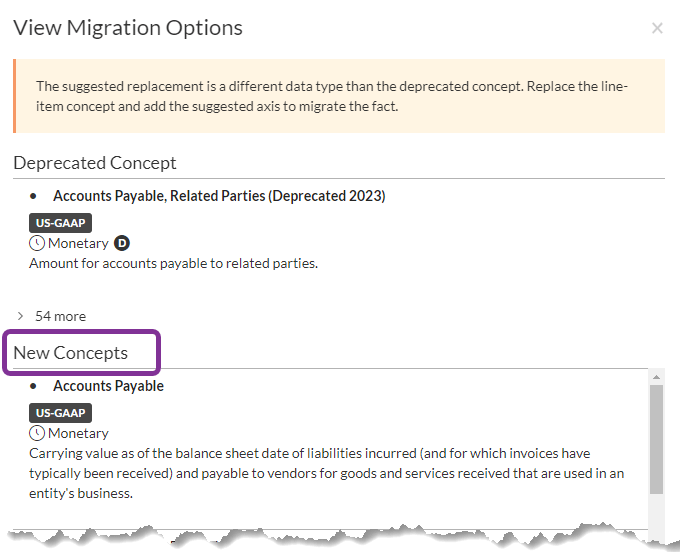
Task: Close the View Migration Options dialog
Action: [x=657, y=29]
